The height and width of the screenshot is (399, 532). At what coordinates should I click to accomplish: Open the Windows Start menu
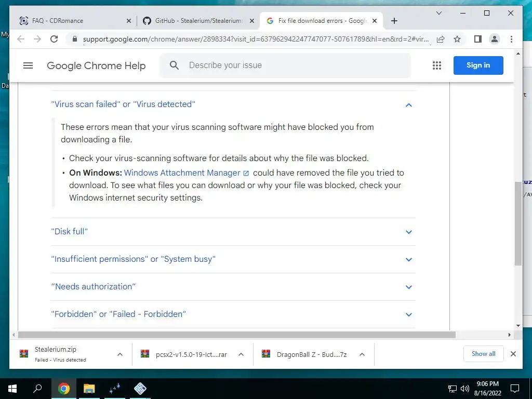coord(12,389)
